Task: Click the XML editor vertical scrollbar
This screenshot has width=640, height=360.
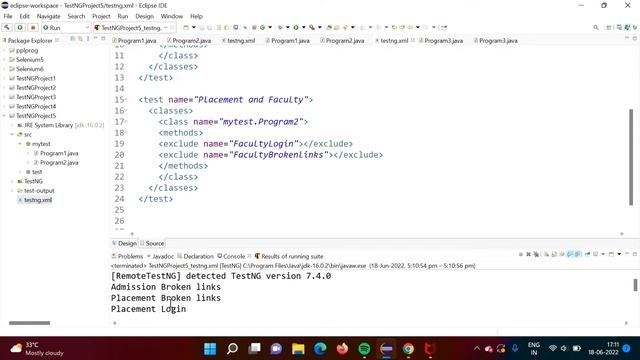Action: 631,157
